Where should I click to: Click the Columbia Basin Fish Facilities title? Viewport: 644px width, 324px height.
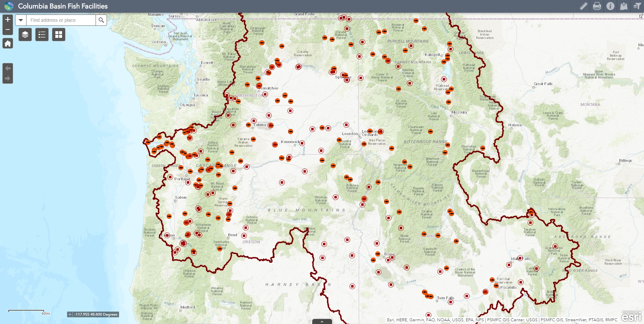tap(63, 6)
